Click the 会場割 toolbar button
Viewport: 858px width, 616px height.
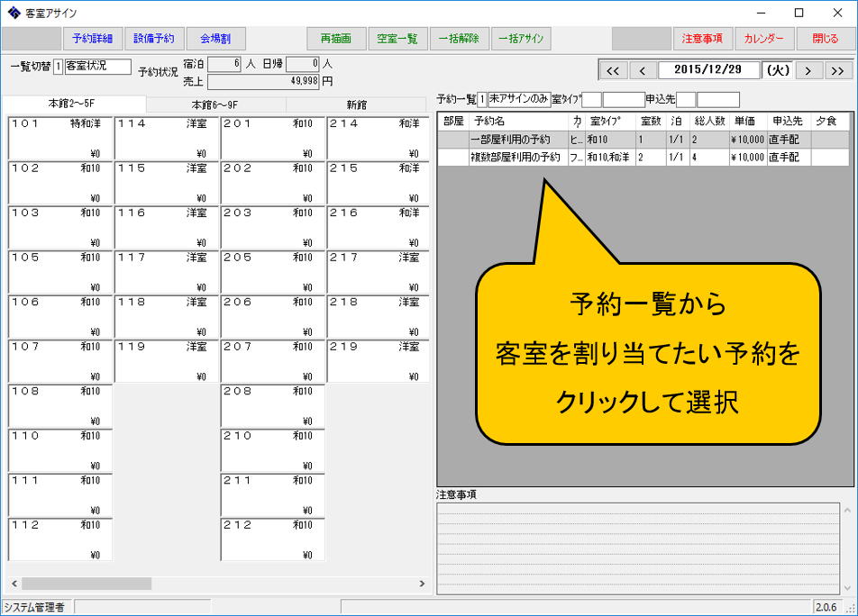215,39
